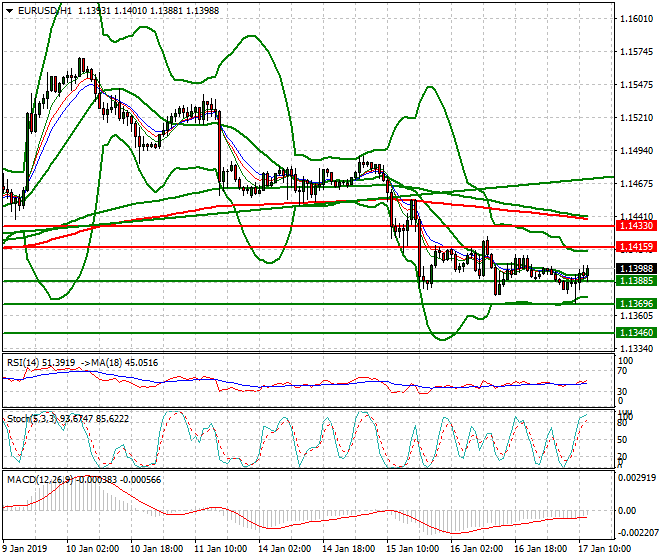This screenshot has height=560, width=660.
Task: Click the black 1.13988 current price tag
Action: 636,269
